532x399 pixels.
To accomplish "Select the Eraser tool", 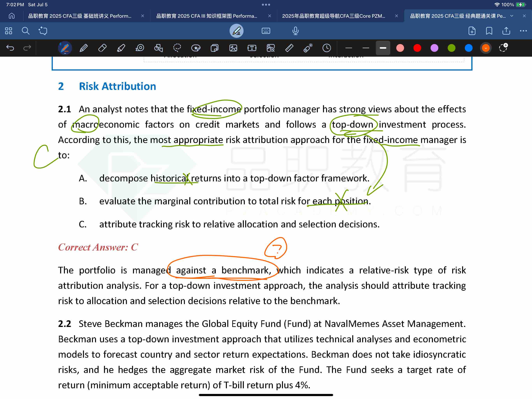I will [102, 48].
